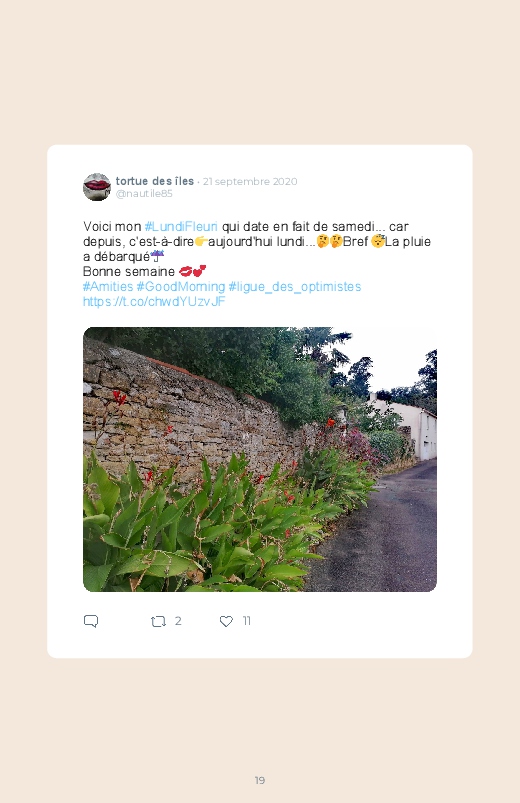Open the stone wall flower photo
520x803 pixels.
260,459
